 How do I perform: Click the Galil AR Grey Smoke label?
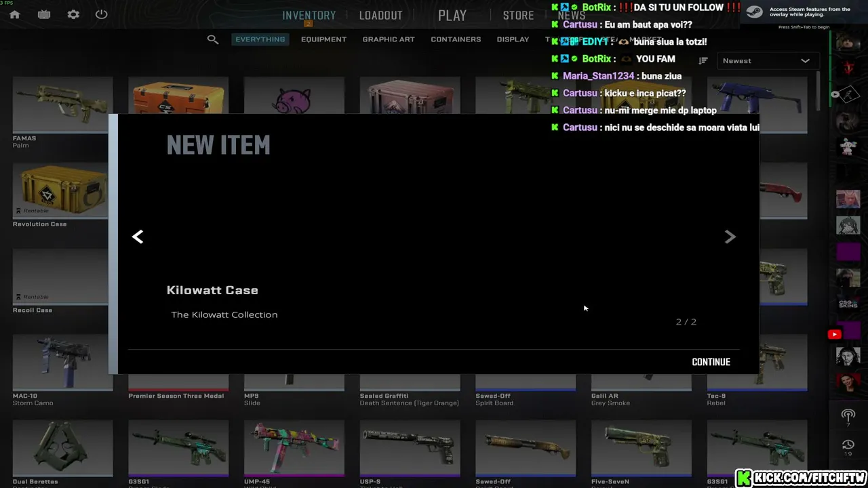click(x=610, y=399)
